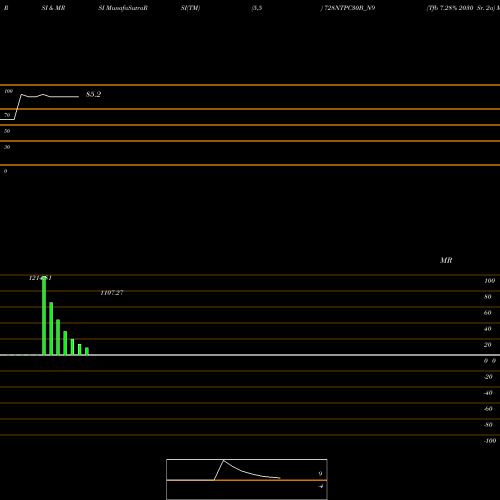Click the '1197.27' value label
Viewport: 500px width, 500px height.
[112, 293]
